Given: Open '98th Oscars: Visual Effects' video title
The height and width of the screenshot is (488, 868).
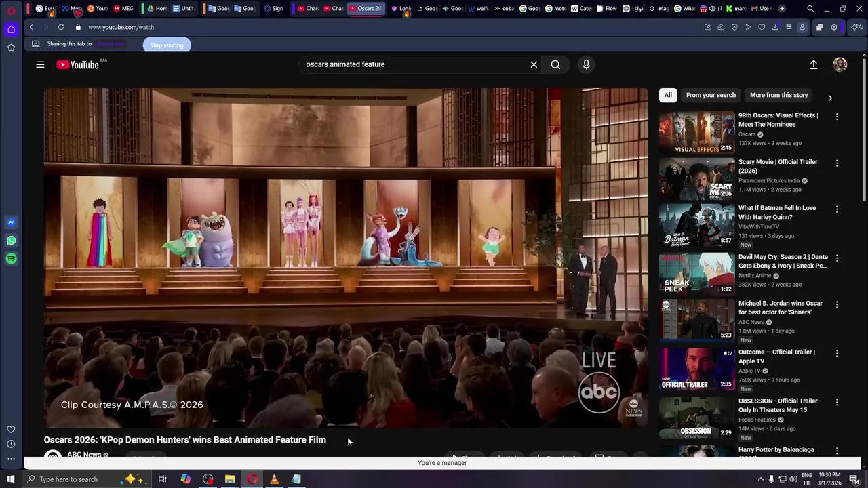Looking at the screenshot, I should click(x=778, y=120).
